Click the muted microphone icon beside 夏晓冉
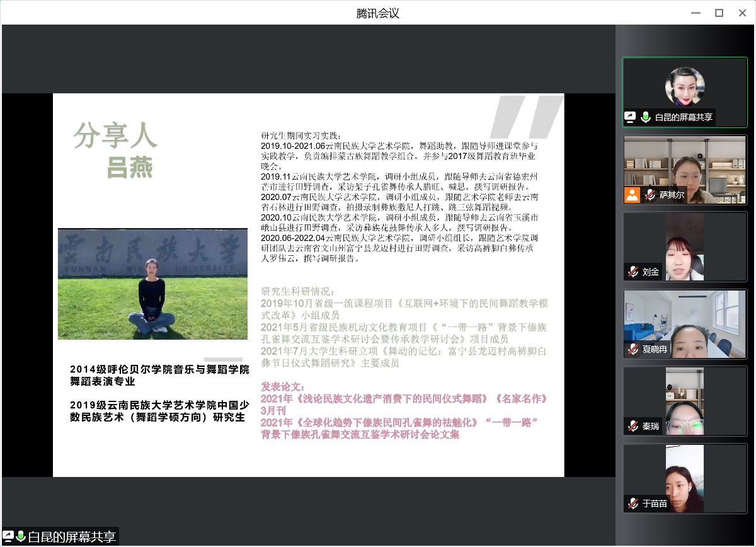This screenshot has height=547, width=756. [x=633, y=349]
